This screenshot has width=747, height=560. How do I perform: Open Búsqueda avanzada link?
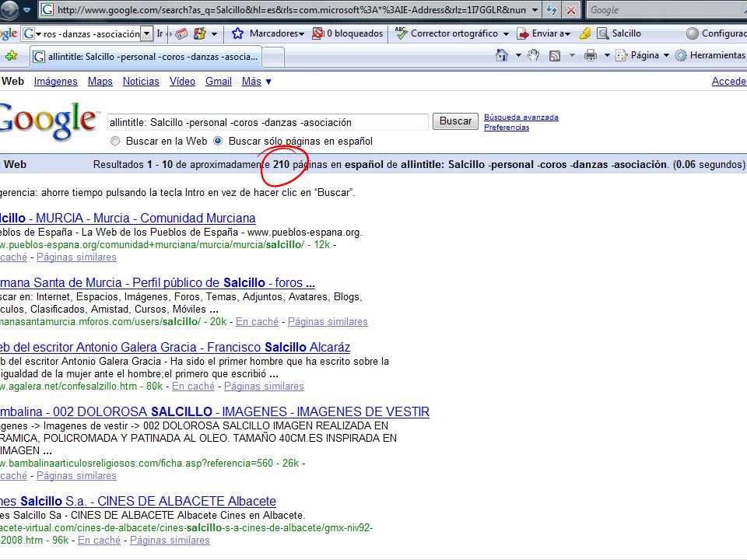tap(521, 117)
